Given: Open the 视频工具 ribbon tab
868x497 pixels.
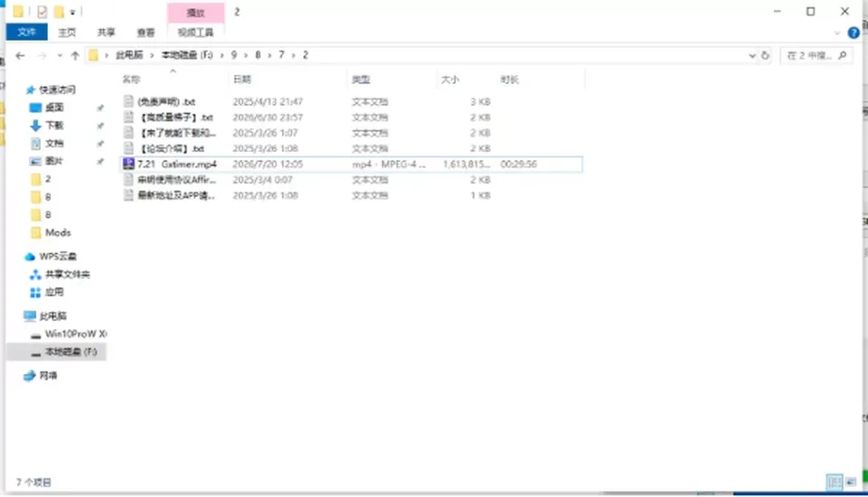Looking at the screenshot, I should pyautogui.click(x=195, y=33).
